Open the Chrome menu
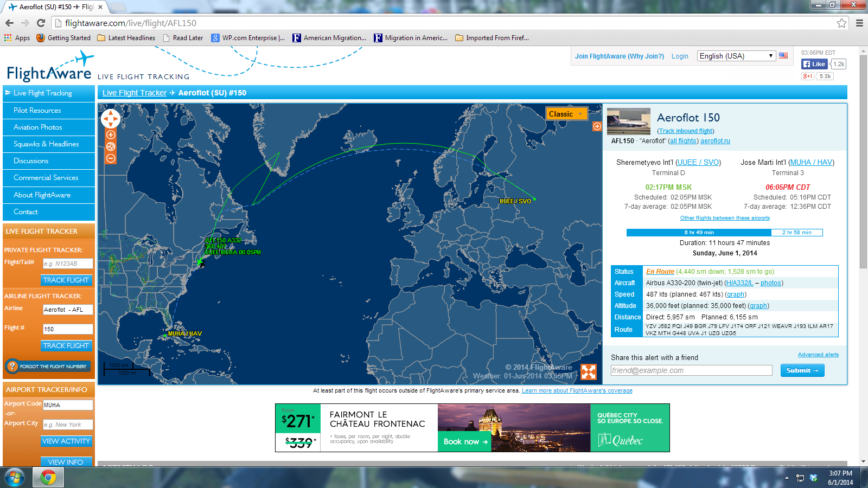868x488 pixels. tap(859, 23)
